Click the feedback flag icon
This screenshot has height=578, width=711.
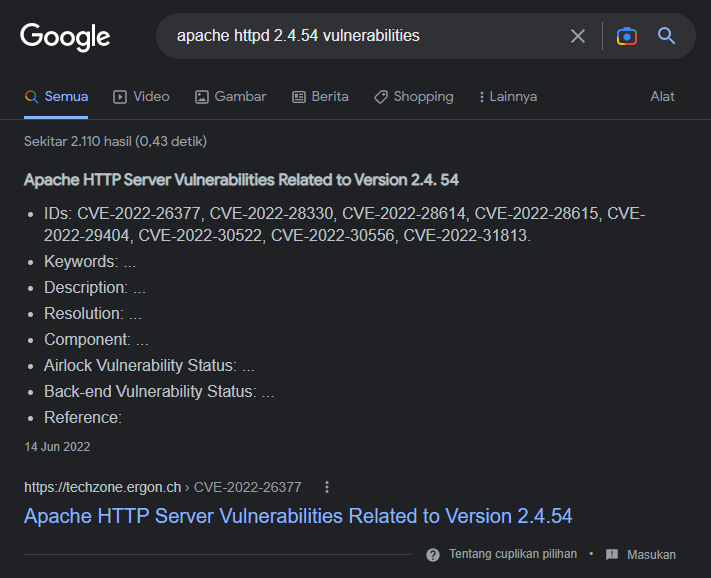point(612,554)
